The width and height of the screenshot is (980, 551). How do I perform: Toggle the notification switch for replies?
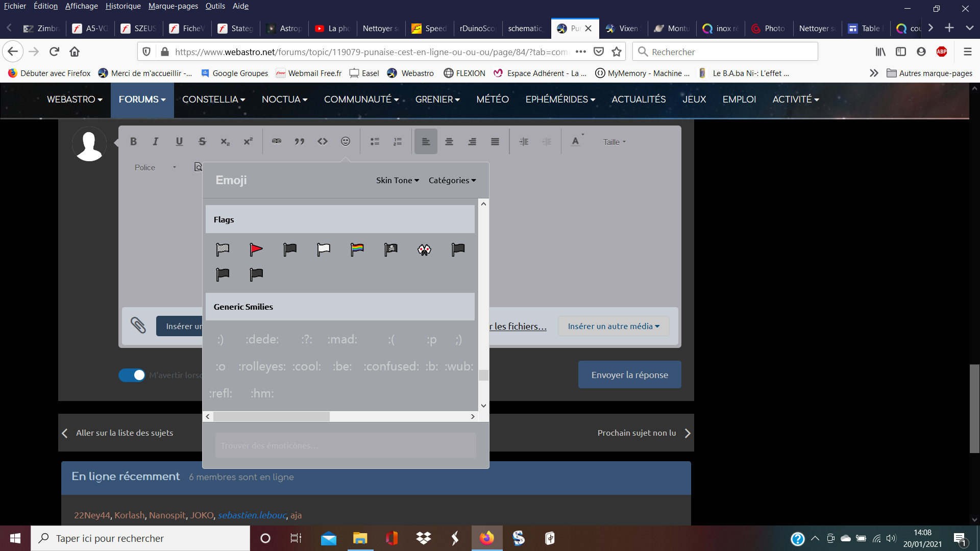(132, 375)
